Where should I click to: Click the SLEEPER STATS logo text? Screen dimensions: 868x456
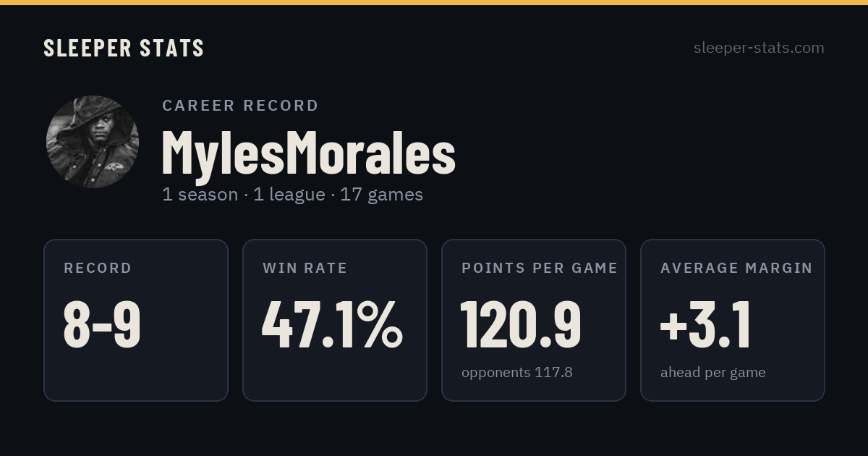click(124, 48)
